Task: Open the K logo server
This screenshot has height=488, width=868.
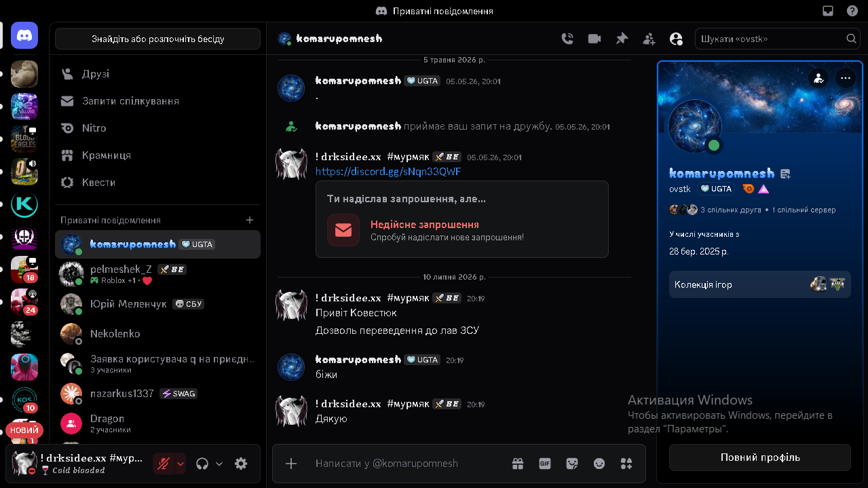Action: (x=24, y=204)
